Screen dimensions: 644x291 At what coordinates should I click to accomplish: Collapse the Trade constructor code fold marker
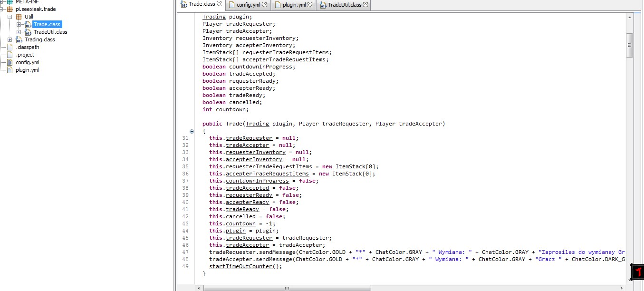coord(192,131)
